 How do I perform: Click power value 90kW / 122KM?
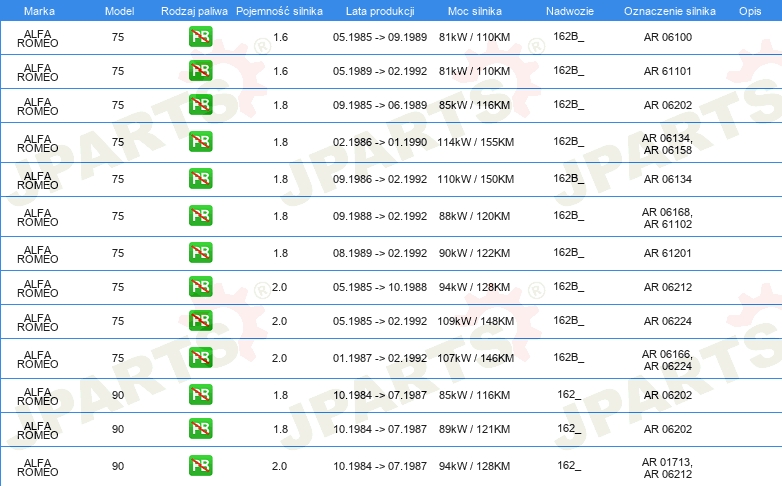(x=474, y=253)
